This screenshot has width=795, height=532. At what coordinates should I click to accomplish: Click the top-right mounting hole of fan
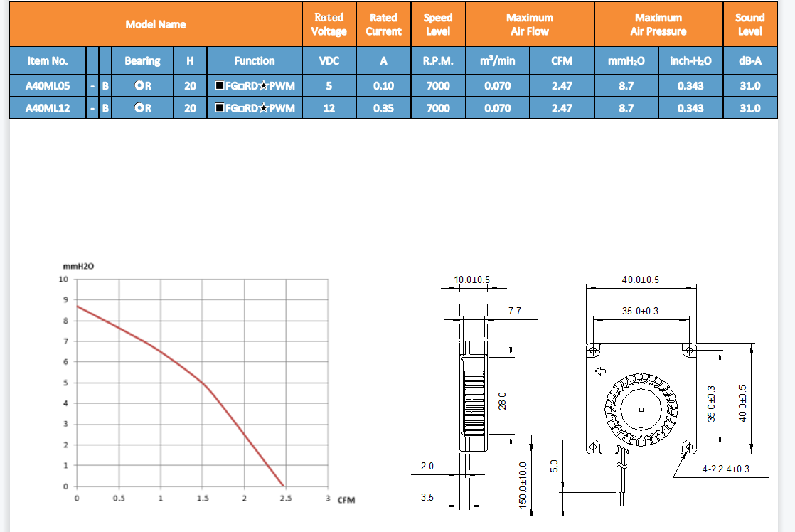click(x=688, y=351)
